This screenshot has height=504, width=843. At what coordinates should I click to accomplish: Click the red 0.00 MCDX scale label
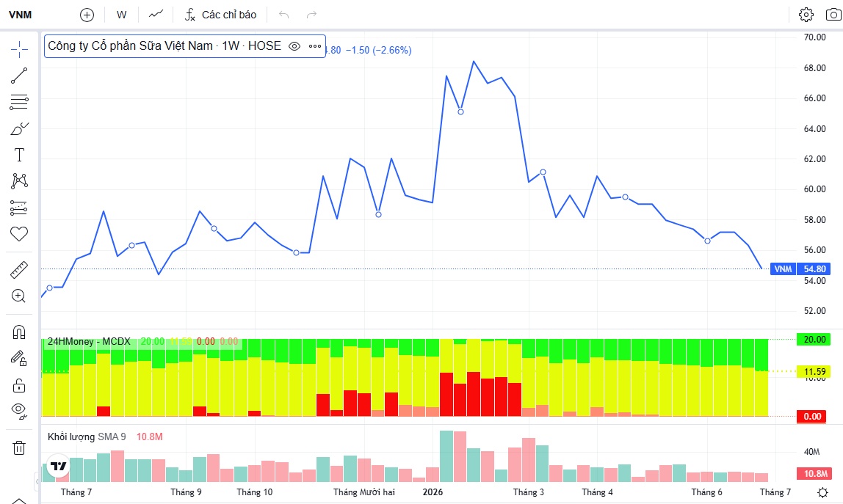[812, 417]
